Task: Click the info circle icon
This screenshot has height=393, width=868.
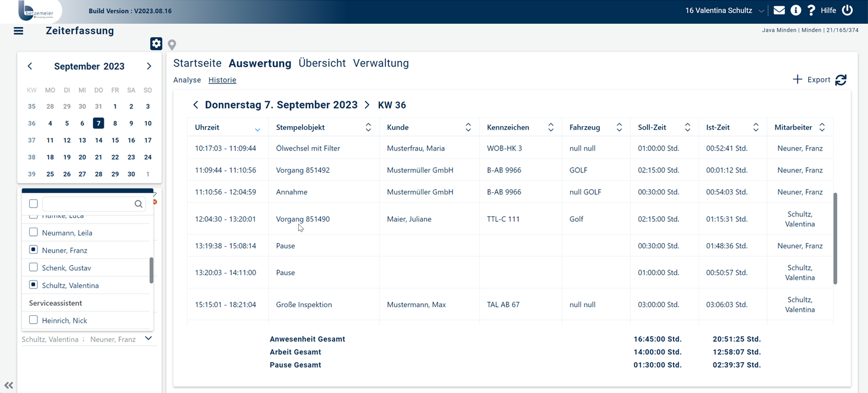Action: (796, 10)
